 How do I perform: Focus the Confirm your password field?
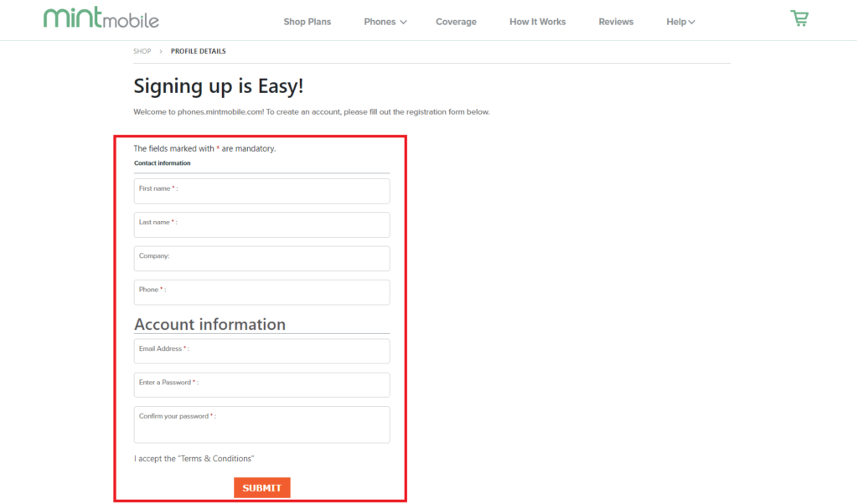(x=261, y=424)
